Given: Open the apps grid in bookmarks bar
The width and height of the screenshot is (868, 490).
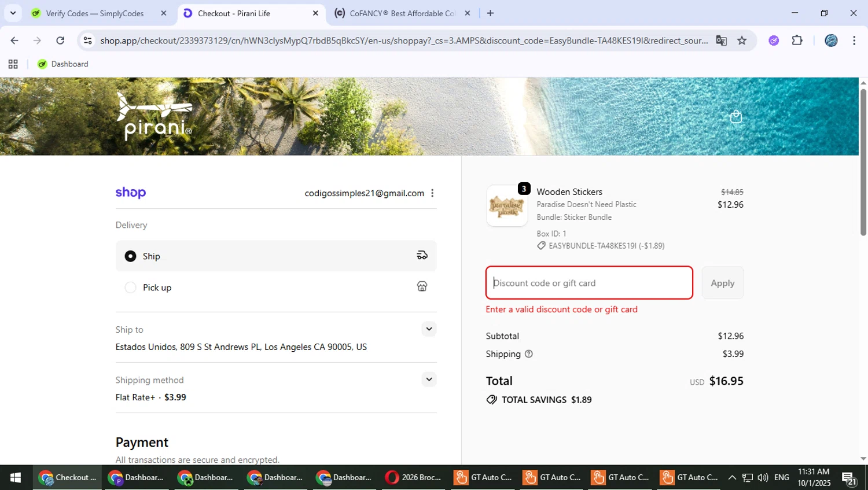Looking at the screenshot, I should coord(13,64).
